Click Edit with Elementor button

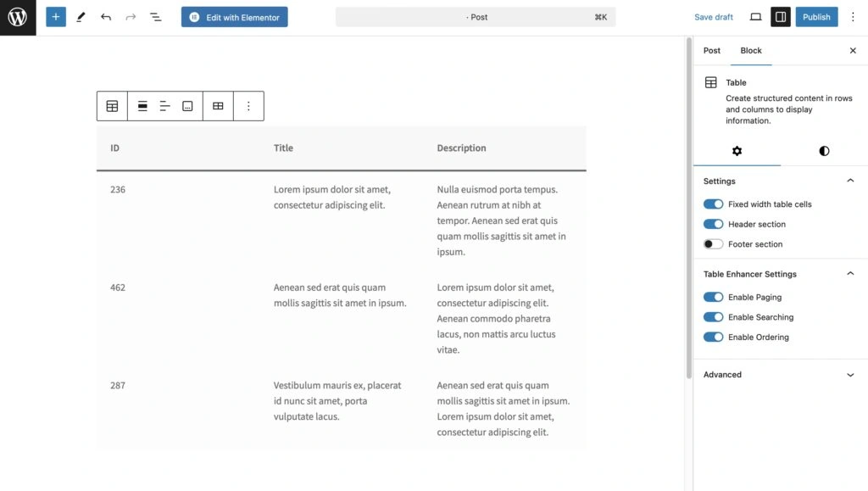point(234,17)
